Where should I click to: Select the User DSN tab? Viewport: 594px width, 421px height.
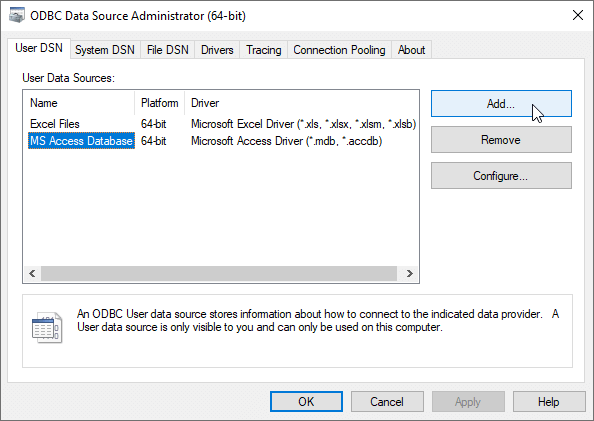point(39,49)
